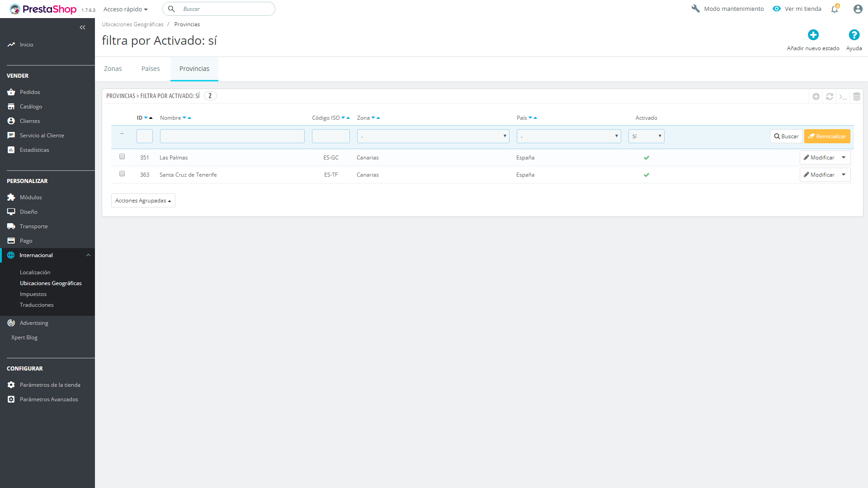Click the Nombre filter input field
The height and width of the screenshot is (488, 868).
[232, 136]
